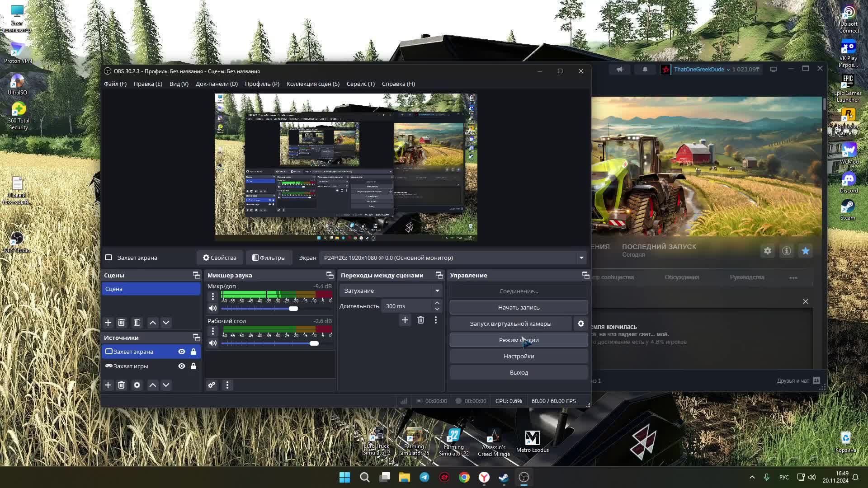Viewport: 868px width, 488px height.
Task: Increase transition duration with up arrow
Action: [x=437, y=303]
